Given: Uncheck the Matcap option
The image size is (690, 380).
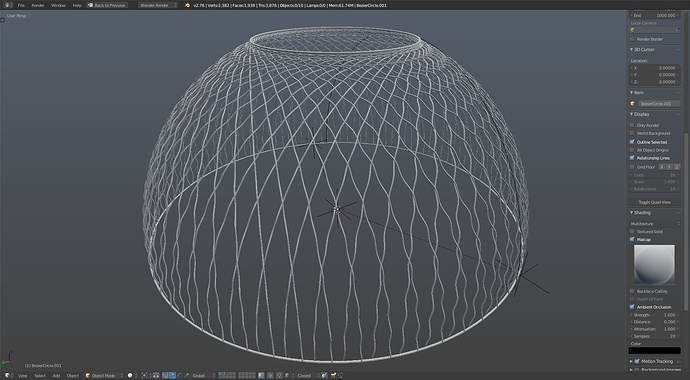Looking at the screenshot, I should (632, 239).
